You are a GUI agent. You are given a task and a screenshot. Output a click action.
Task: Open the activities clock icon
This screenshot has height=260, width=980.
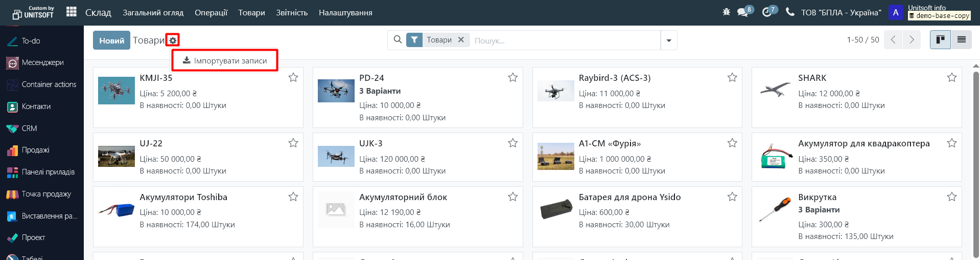pos(767,12)
